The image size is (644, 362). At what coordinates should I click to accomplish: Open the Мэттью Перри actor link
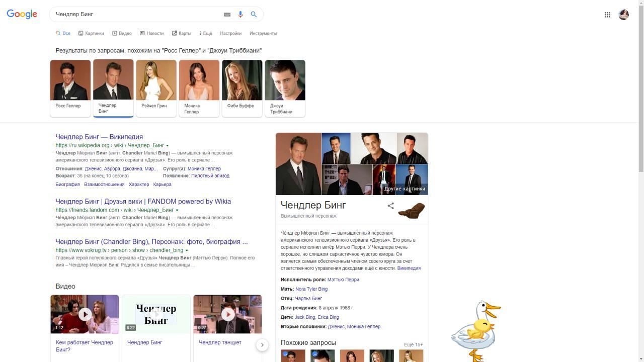click(x=343, y=280)
